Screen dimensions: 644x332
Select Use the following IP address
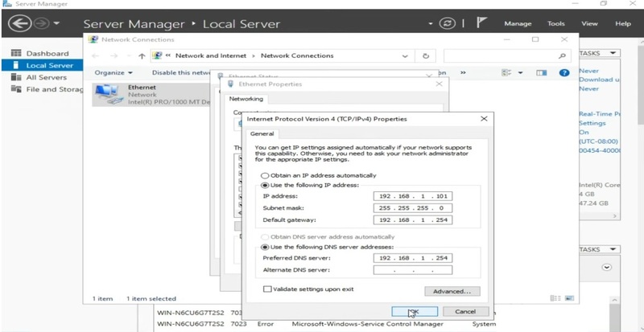click(x=310, y=185)
